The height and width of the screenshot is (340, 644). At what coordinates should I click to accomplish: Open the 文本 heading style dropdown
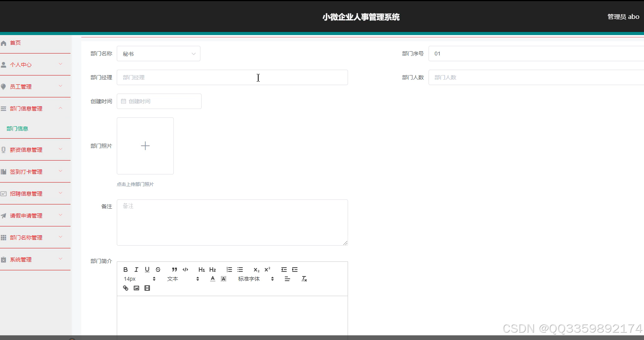183,279
